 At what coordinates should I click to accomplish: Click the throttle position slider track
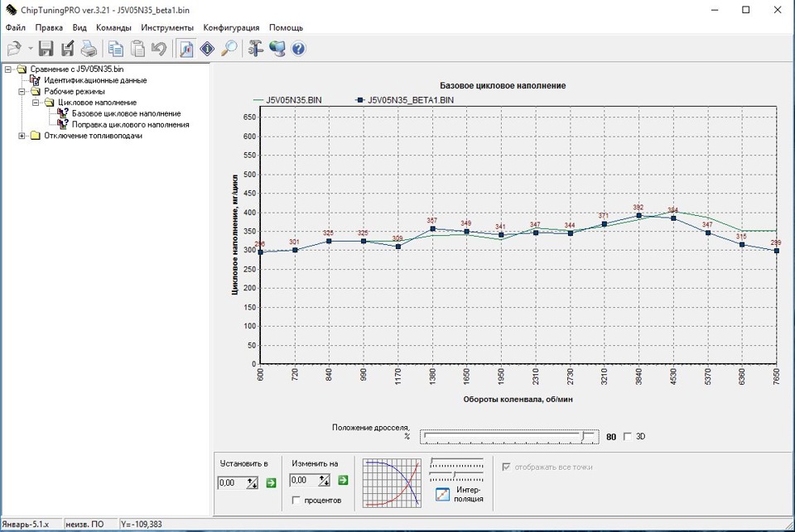pyautogui.click(x=505, y=435)
